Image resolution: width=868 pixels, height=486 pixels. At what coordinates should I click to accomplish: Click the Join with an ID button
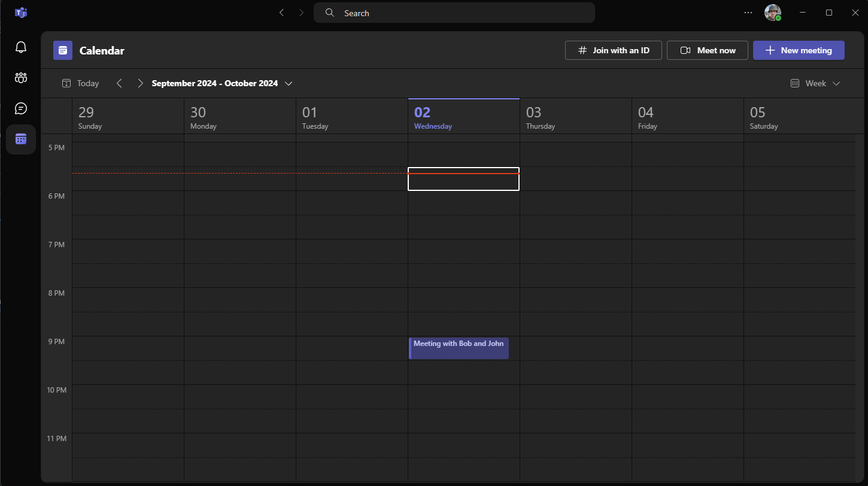point(613,51)
